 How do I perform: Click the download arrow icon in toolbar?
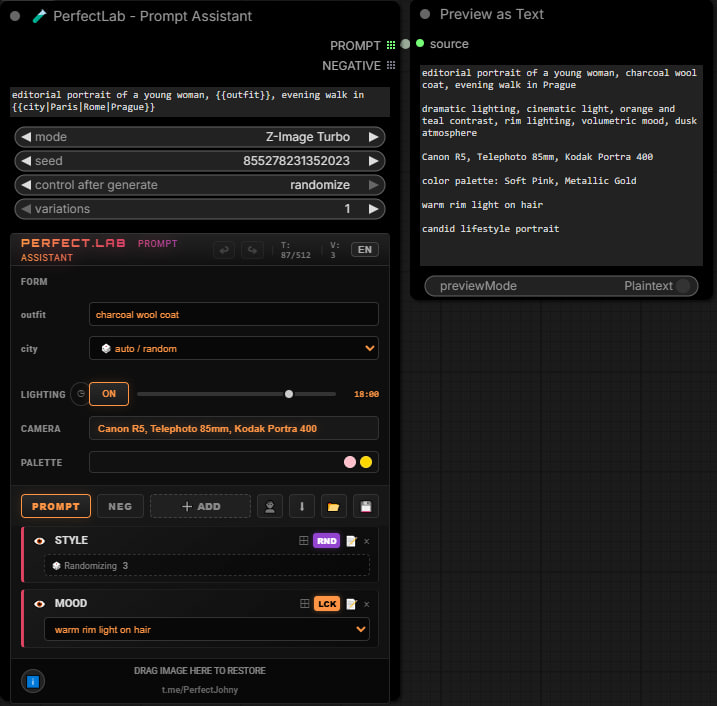click(302, 506)
